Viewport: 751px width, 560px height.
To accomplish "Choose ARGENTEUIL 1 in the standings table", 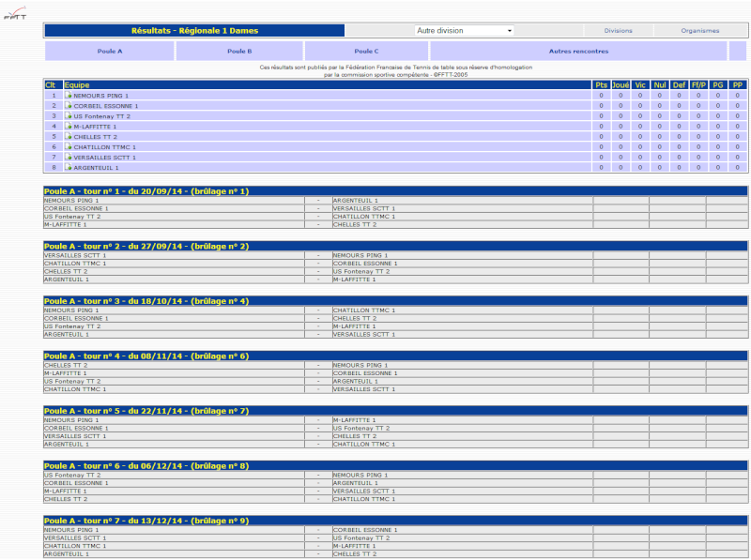I will click(96, 168).
